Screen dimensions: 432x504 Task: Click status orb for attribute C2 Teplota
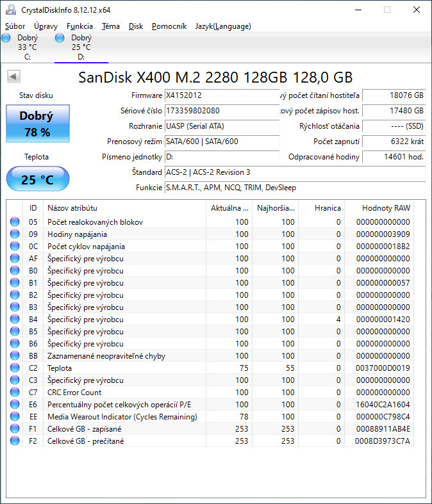(x=15, y=368)
